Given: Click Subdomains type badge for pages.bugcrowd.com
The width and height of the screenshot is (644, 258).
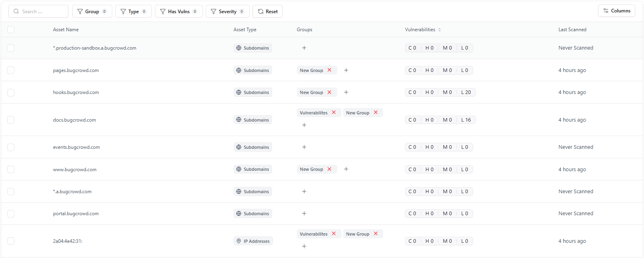Looking at the screenshot, I should tap(253, 70).
